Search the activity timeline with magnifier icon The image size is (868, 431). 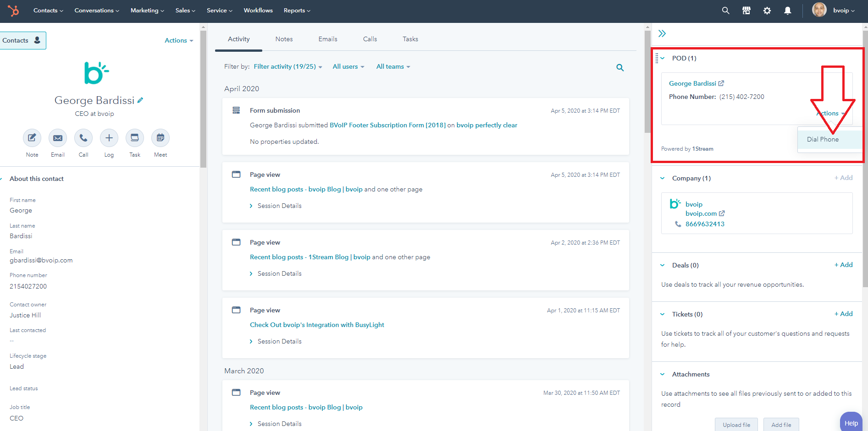coord(620,68)
